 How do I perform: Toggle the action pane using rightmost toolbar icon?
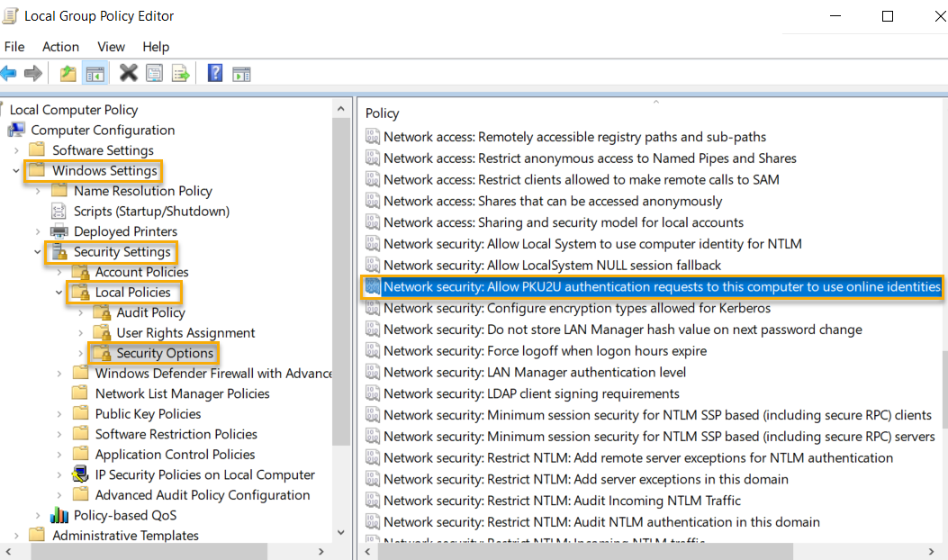tap(241, 73)
